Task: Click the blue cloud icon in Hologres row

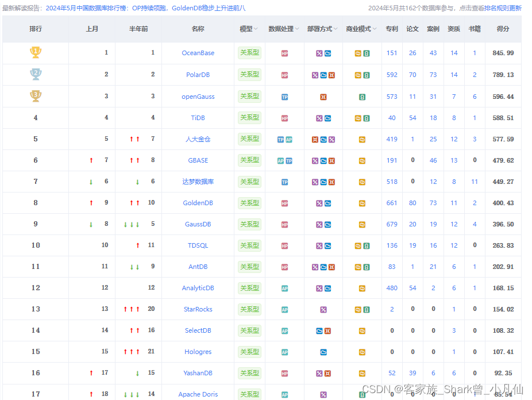Action: tap(323, 352)
